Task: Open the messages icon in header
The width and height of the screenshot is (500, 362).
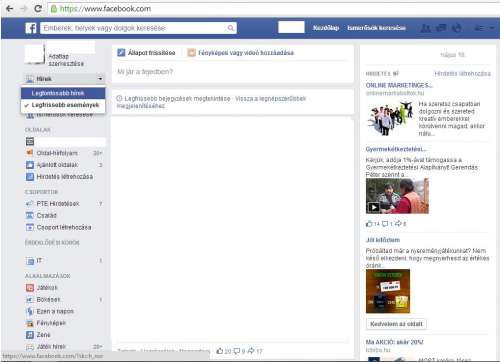Action: 441,28
